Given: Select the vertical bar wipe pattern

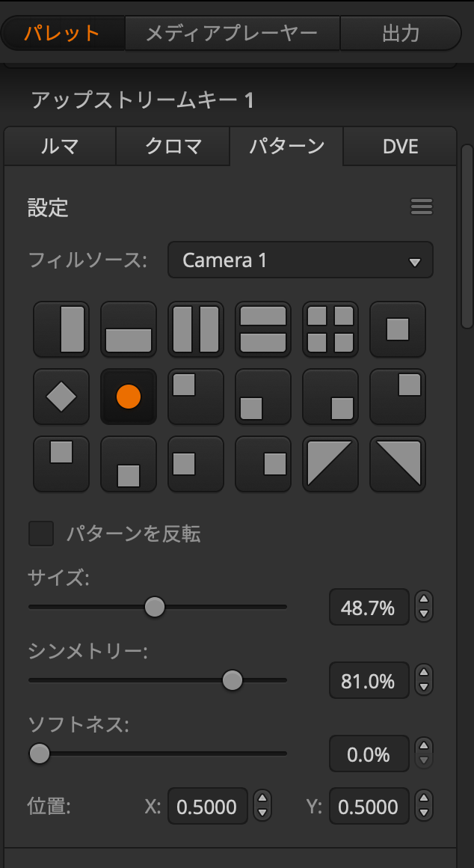Looking at the screenshot, I should (x=61, y=329).
